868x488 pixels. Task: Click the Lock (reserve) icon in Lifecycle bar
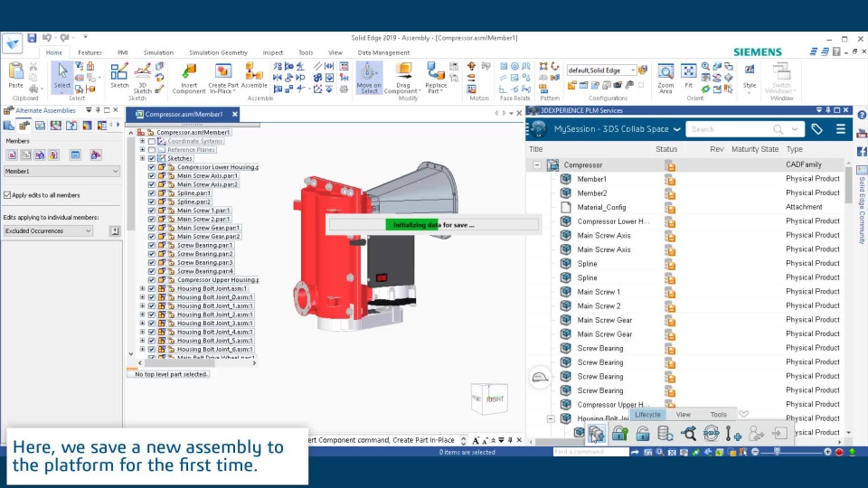coord(619,433)
